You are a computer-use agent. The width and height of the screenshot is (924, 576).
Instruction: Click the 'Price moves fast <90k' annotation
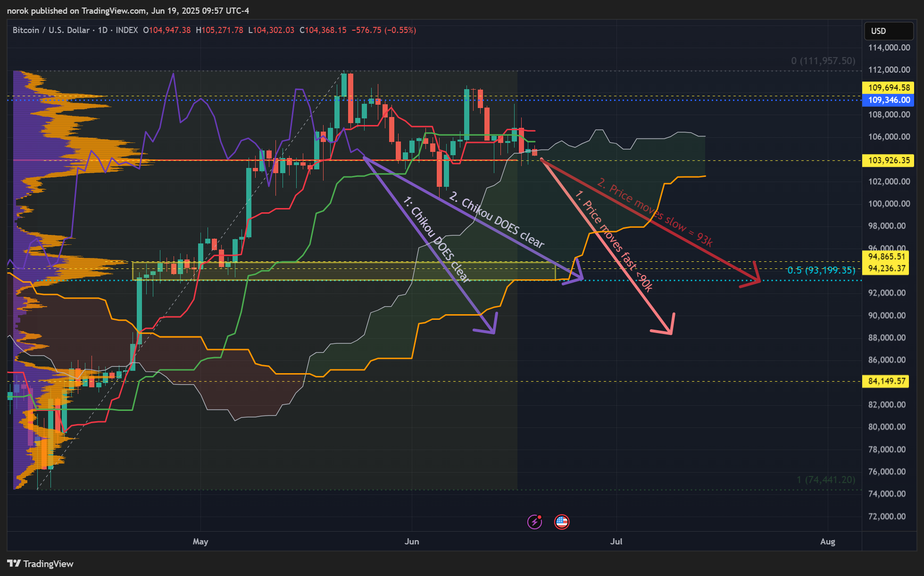(x=615, y=241)
